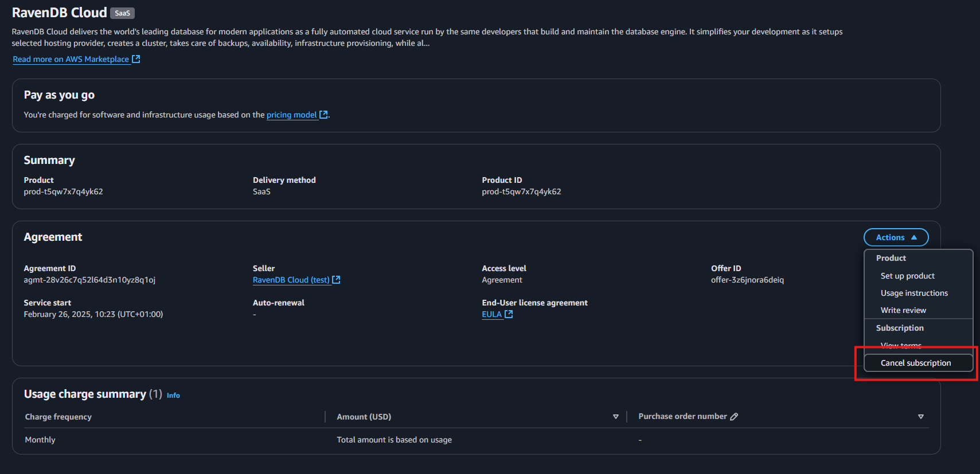Viewport: 980px width, 474px height.
Task: Choose Set up product from Actions menu
Action: [907, 276]
